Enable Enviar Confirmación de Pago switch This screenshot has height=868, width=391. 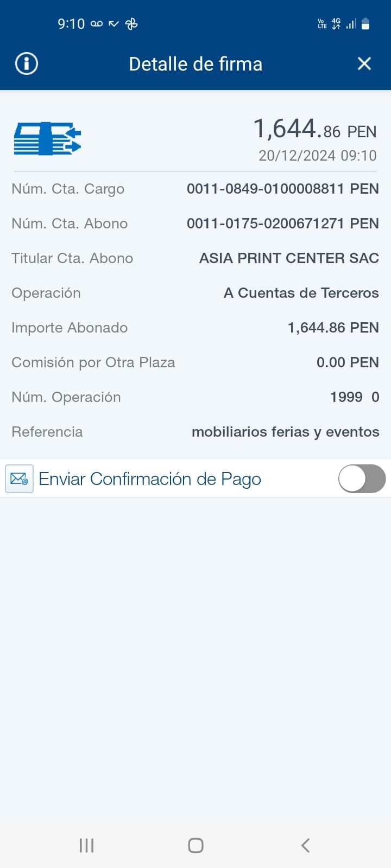[362, 479]
